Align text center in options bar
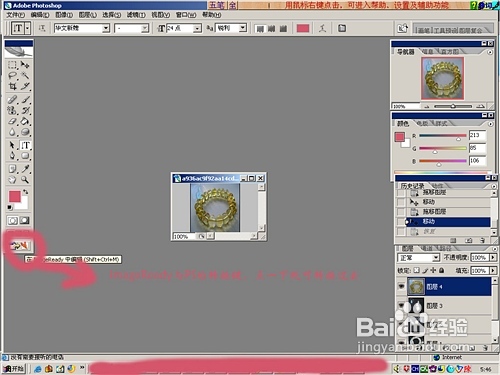The image size is (500, 375). tap(271, 29)
